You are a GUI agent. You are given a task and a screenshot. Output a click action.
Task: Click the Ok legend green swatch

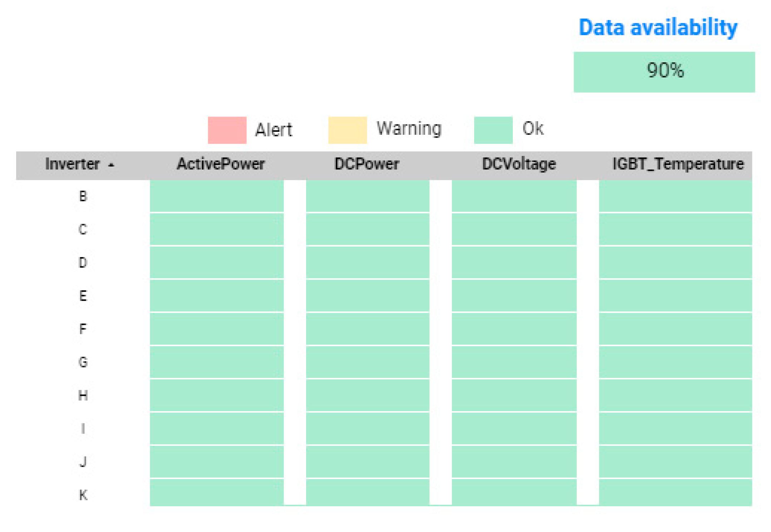coord(493,130)
